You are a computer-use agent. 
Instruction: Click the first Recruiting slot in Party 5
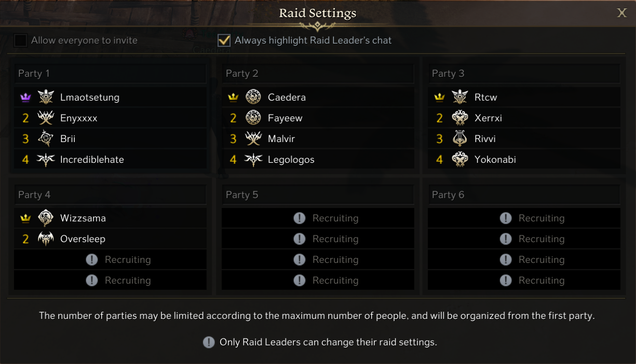point(318,218)
